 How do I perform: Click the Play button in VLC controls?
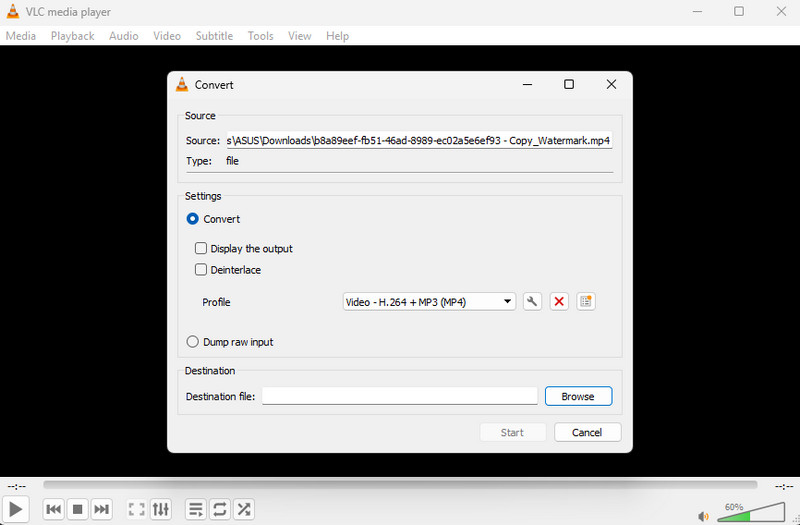tap(16, 509)
